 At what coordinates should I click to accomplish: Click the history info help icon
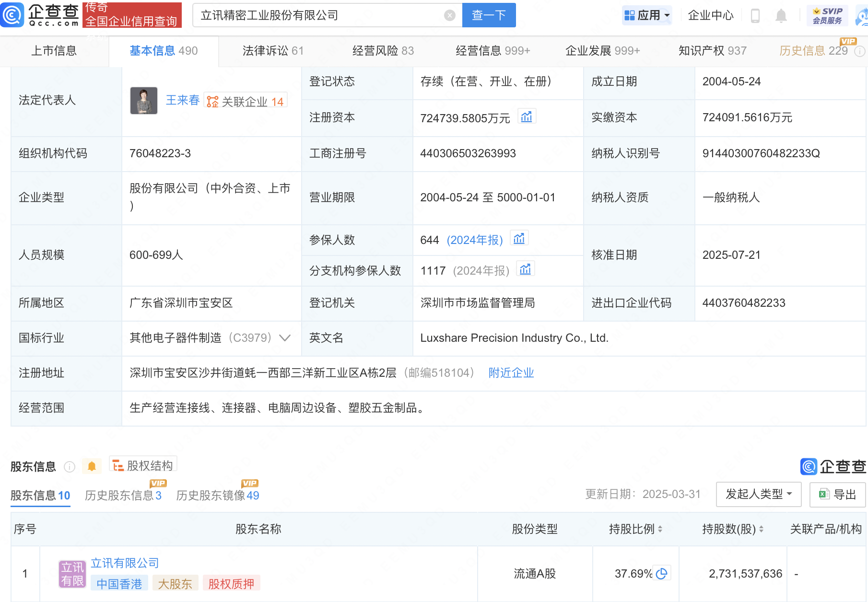(x=860, y=51)
